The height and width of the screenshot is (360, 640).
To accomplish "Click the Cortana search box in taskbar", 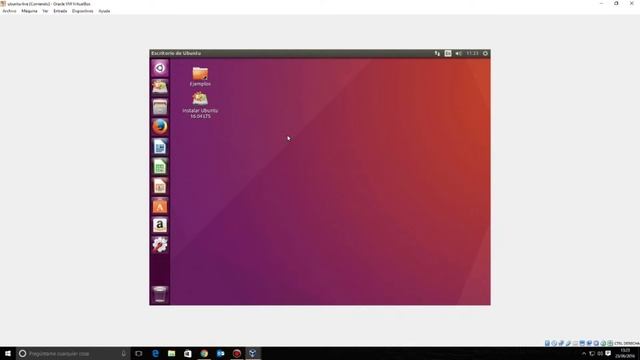I will pyautogui.click(x=73, y=353).
